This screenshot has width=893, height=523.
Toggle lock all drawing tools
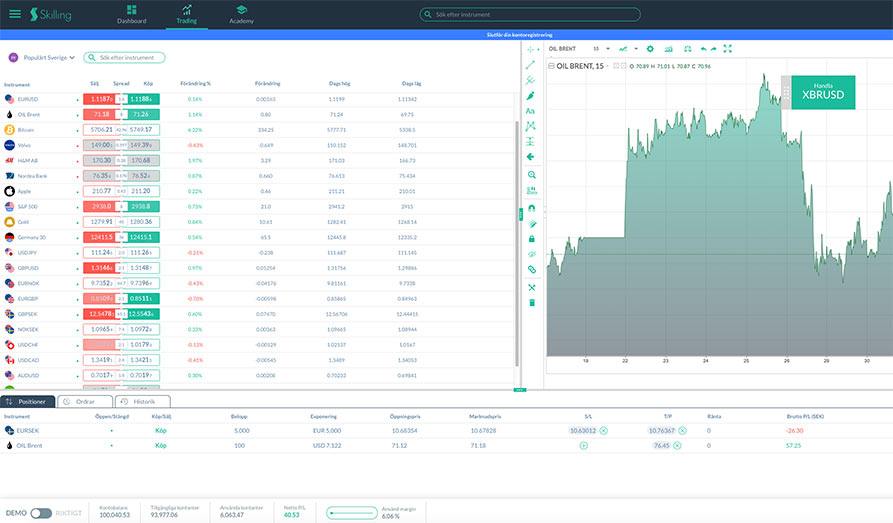point(531,239)
